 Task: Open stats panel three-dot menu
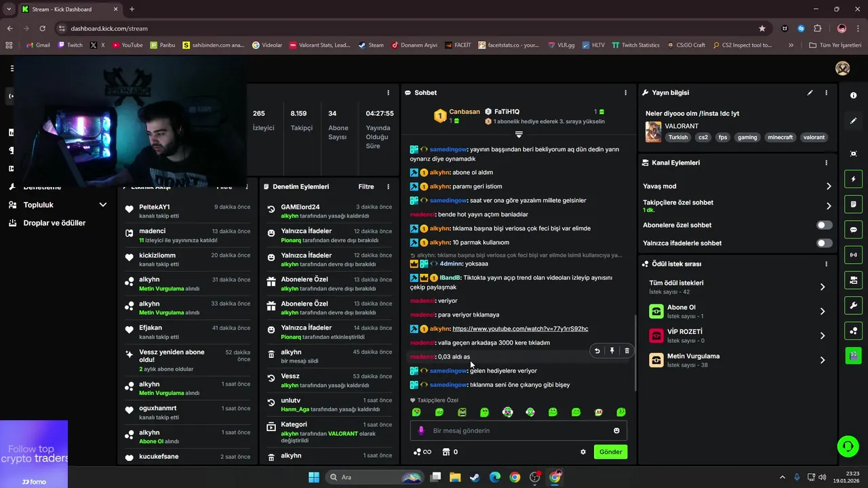tap(388, 93)
